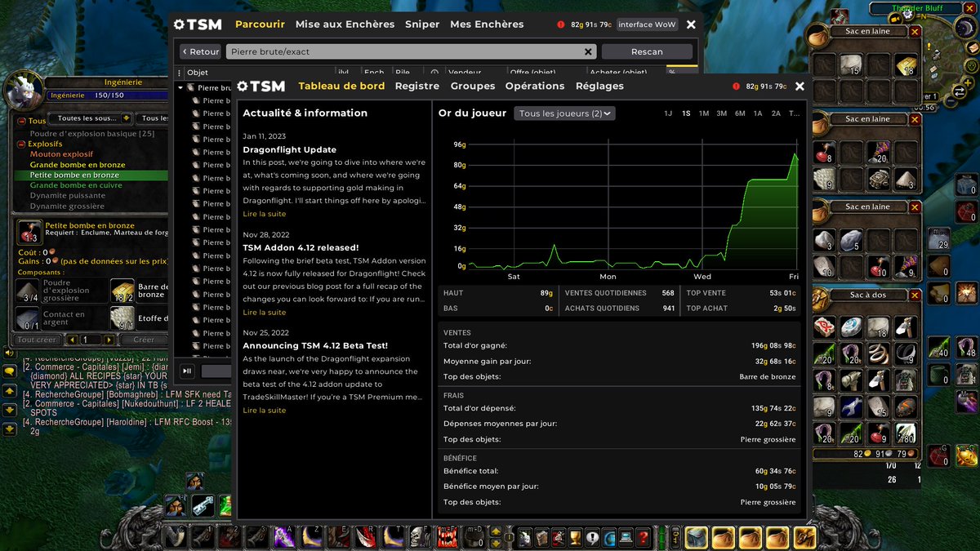Click the Barre de bronze reagent icon

click(122, 291)
